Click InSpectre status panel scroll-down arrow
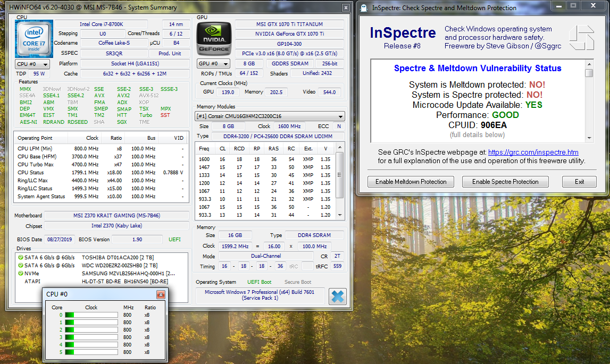 [589, 138]
